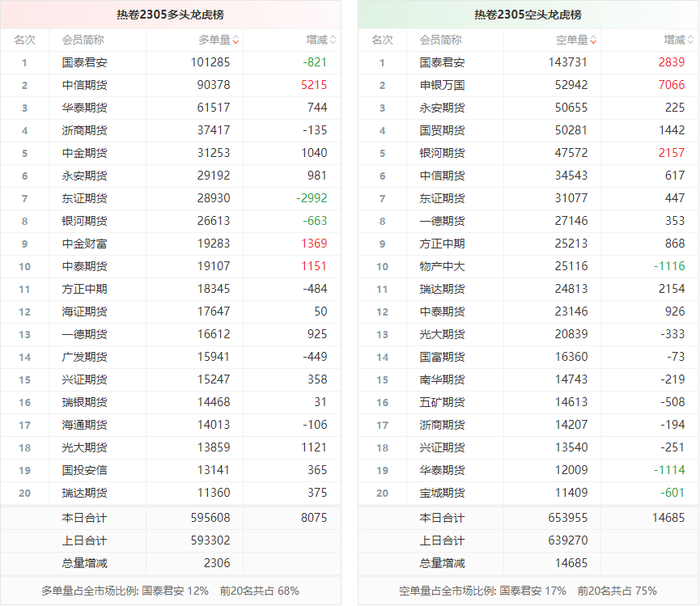Open 申银万国 in the short positions table
Viewport: 700px width, 606px height.
[442, 85]
